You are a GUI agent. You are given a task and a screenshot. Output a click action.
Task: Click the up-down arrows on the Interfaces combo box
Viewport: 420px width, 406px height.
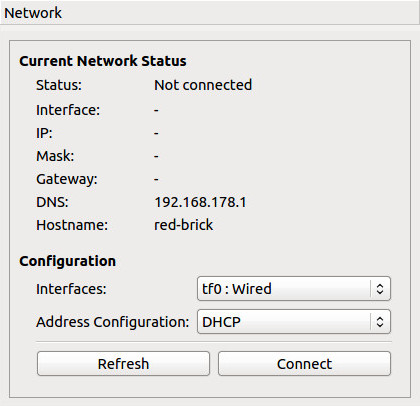[x=380, y=289]
